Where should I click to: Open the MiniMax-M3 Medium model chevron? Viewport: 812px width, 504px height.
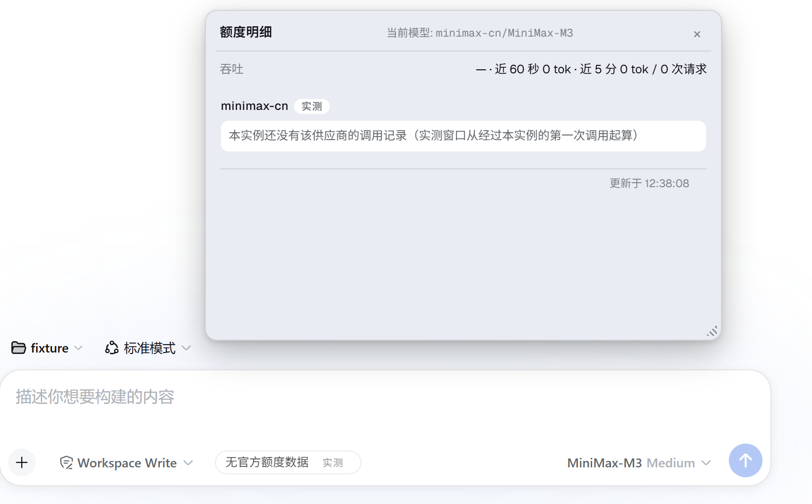[707, 463]
